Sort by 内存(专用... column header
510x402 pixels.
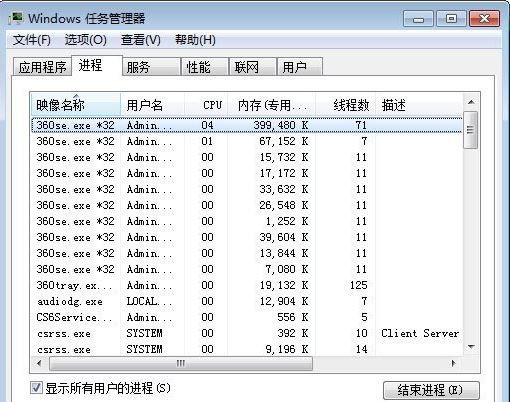272,105
